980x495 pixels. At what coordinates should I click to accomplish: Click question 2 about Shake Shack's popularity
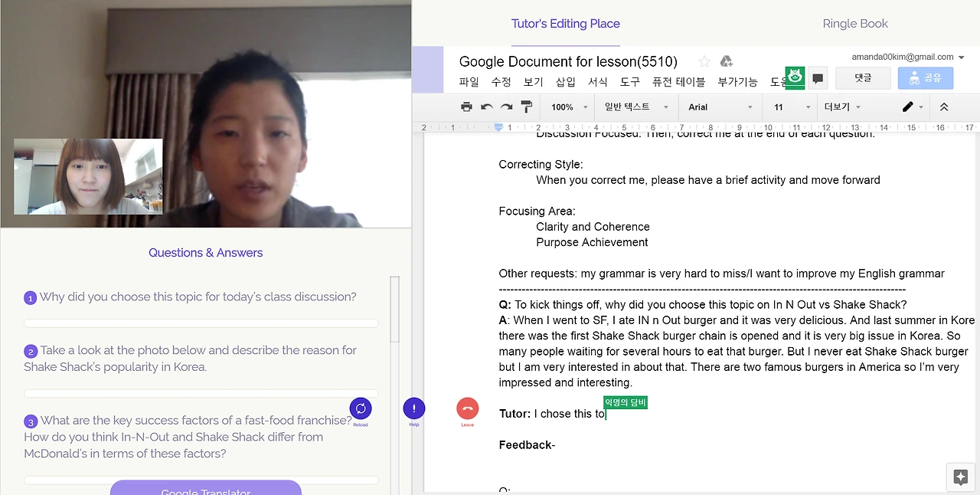191,359
